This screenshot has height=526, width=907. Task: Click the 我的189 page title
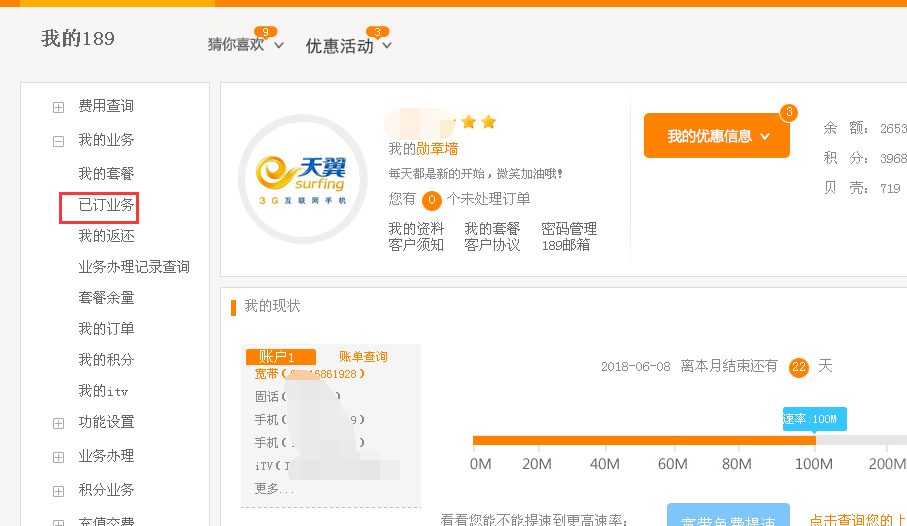(78, 38)
